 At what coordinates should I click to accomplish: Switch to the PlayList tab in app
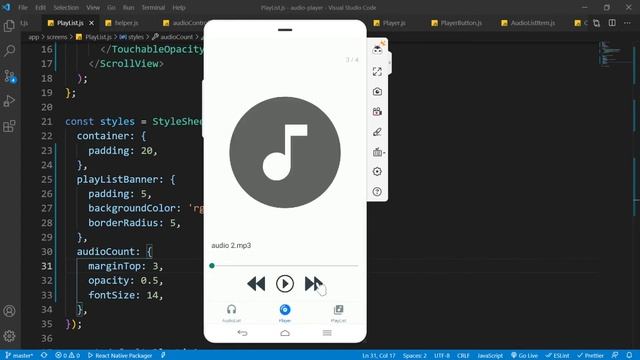(338, 313)
